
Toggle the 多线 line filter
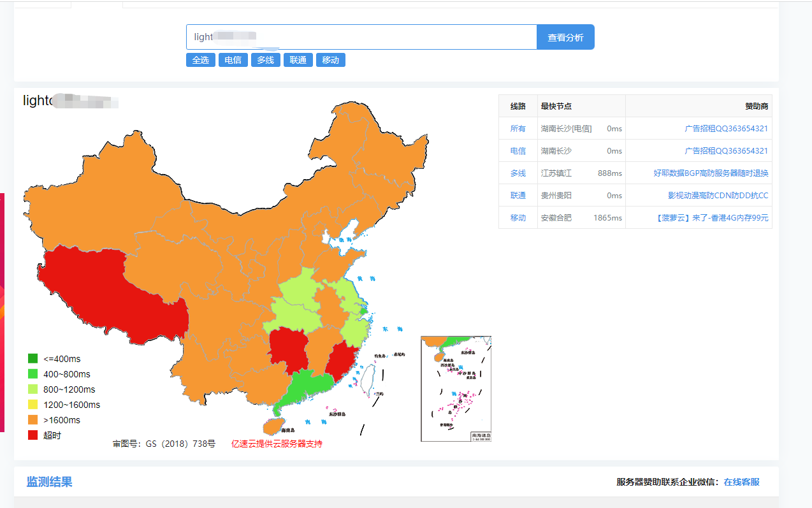pos(265,60)
